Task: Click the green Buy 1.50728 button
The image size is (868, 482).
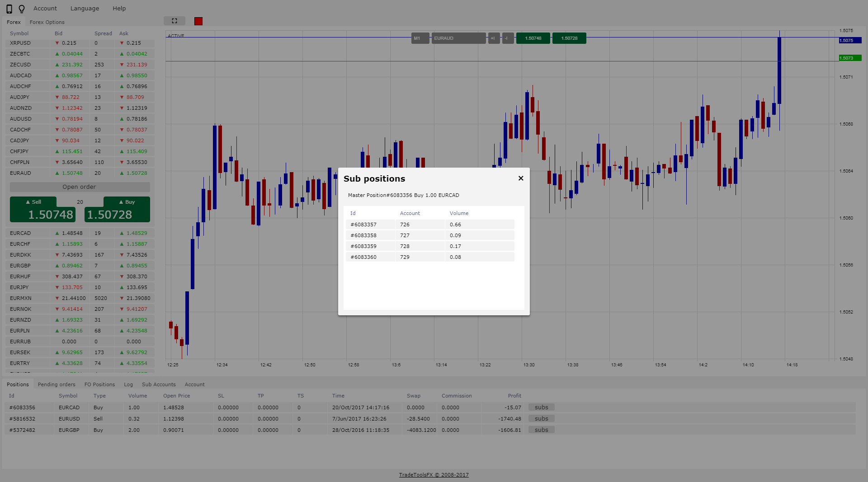Action: 117,209
